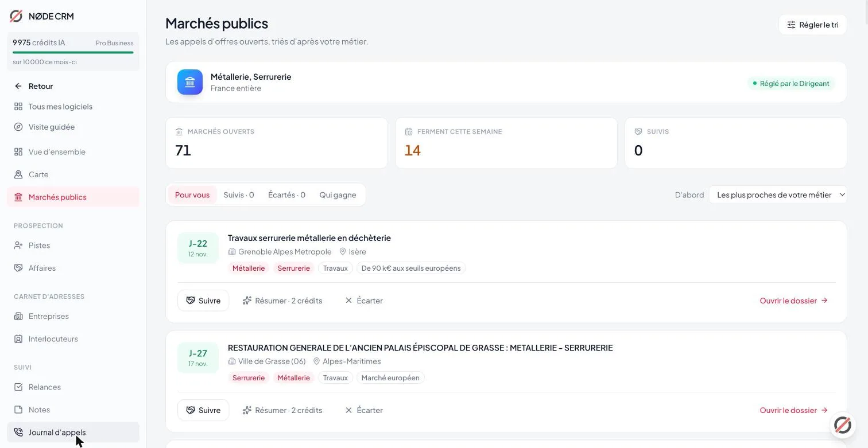Screen dimensions: 868x448
Task: Dismiss the Grenoble déchèterie tender with Écarter
Action: click(364, 301)
